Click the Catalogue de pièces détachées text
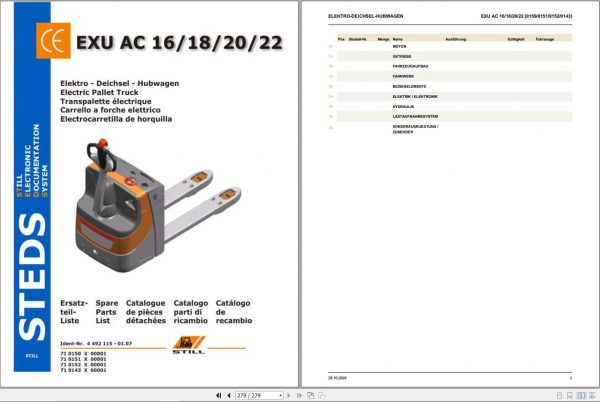 click(x=146, y=312)
